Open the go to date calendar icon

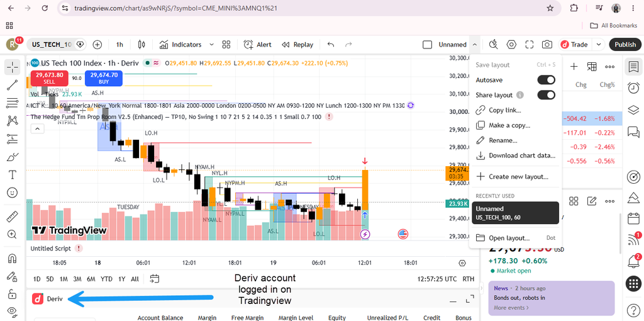coord(155,279)
